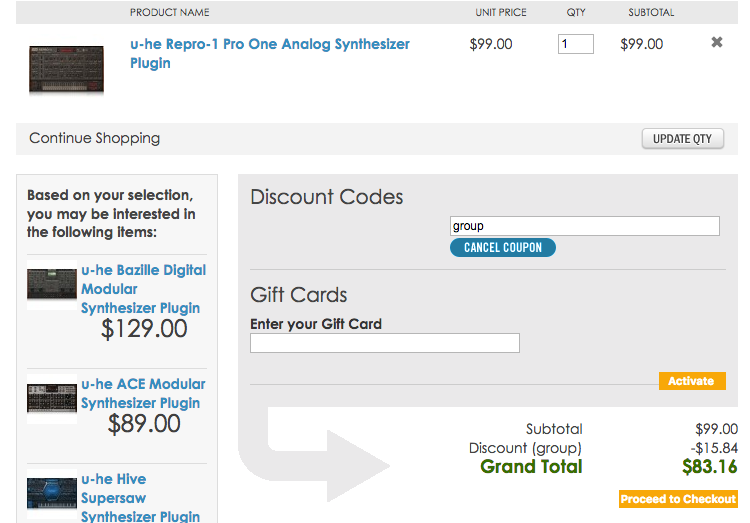Click the ACE synthesizer thumbnail
The image size is (750, 523).
pos(52,399)
